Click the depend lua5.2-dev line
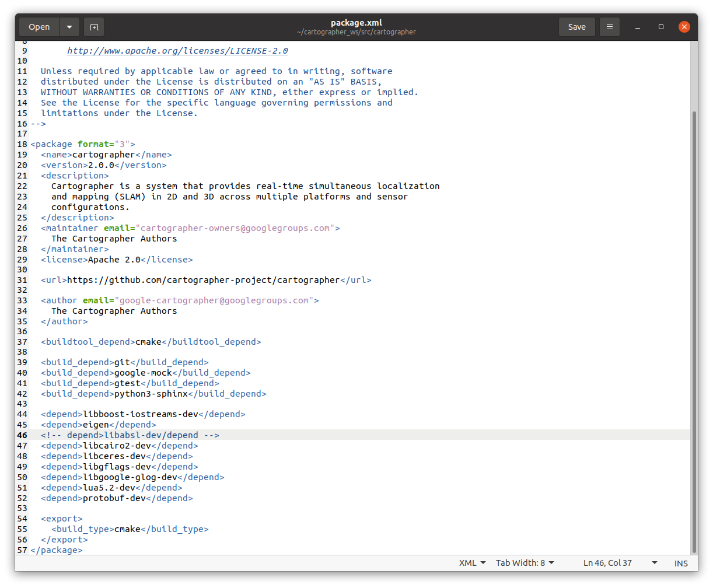The height and width of the screenshot is (588, 713). [111, 488]
